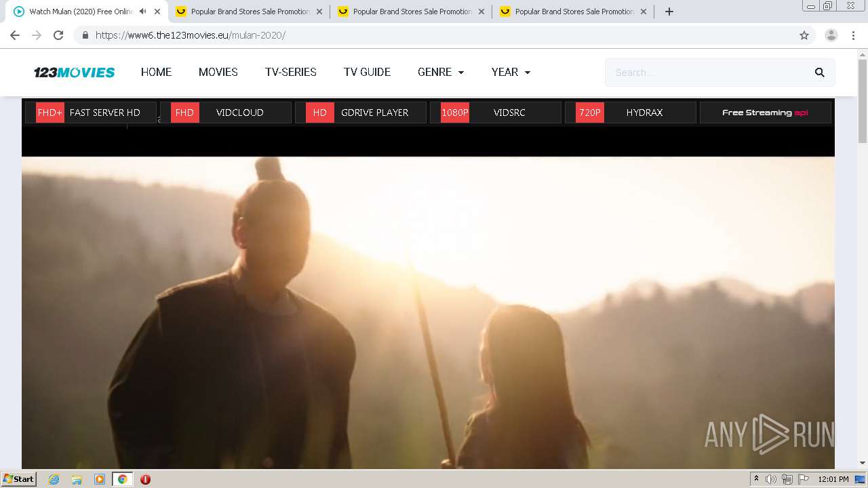Select the 720P HYDRAX server
This screenshot has height=488, width=868.
tap(631, 113)
